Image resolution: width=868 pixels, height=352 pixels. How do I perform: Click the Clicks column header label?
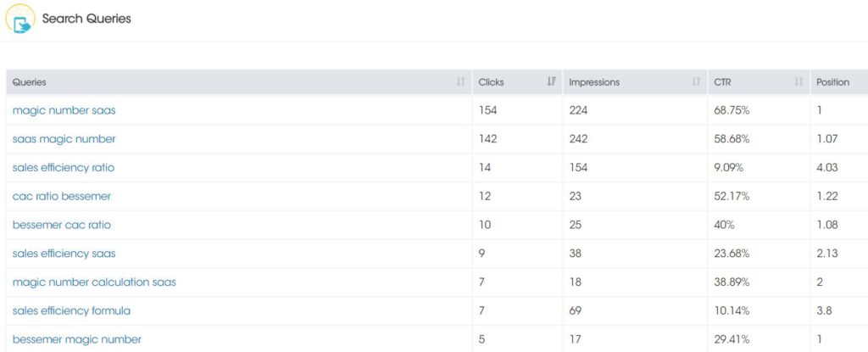pos(492,82)
